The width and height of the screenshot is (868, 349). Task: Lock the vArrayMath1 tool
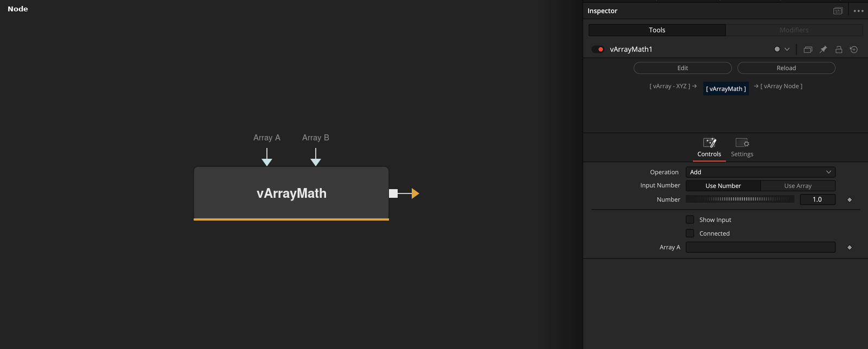(x=839, y=49)
